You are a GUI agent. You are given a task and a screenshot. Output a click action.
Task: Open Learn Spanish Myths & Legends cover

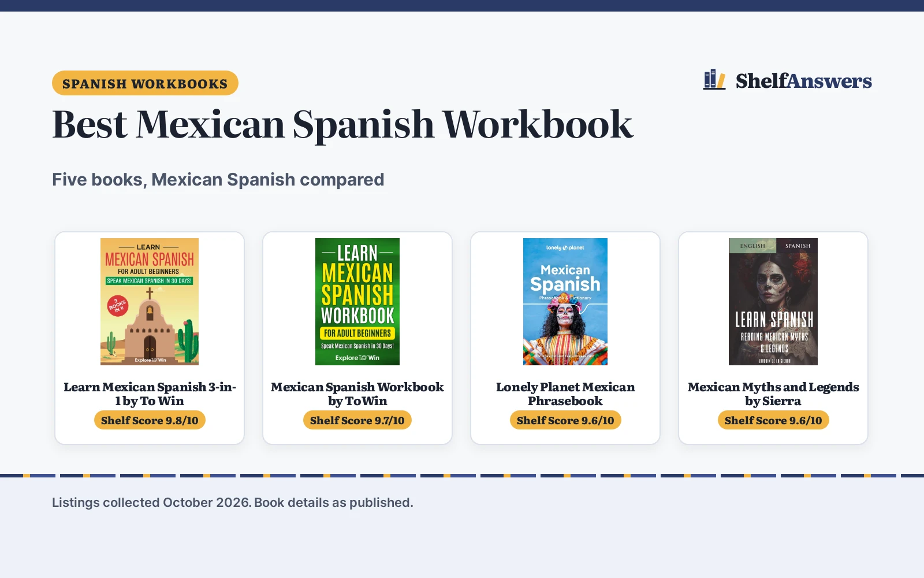click(773, 302)
